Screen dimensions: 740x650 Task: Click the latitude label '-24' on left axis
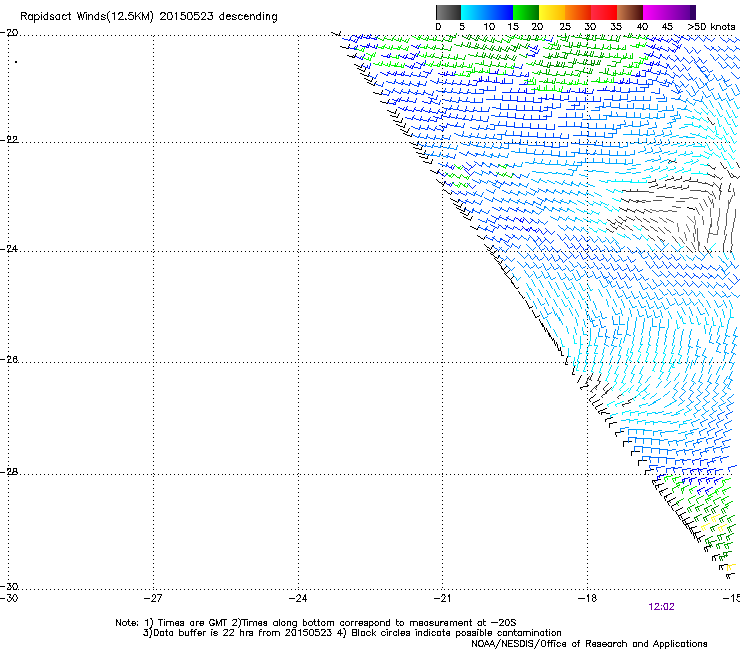pos(9,249)
